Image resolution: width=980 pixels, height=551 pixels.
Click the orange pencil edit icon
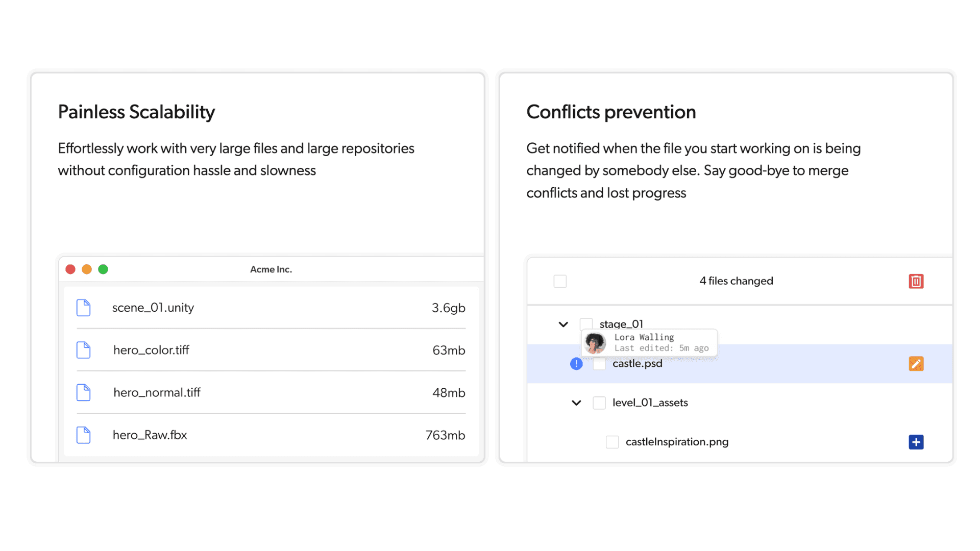click(916, 364)
